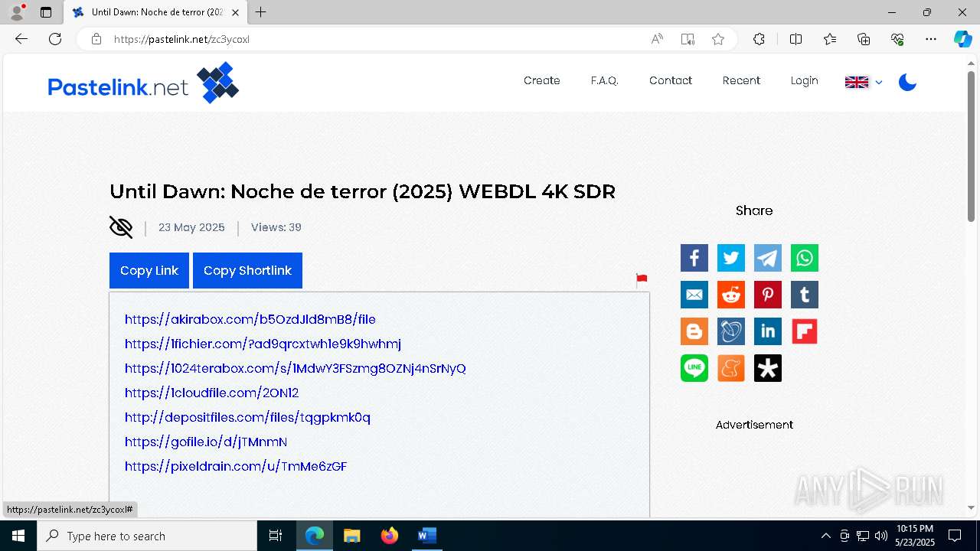Share paste on Diaspora
This screenshot has width=980, height=551.
(x=768, y=368)
